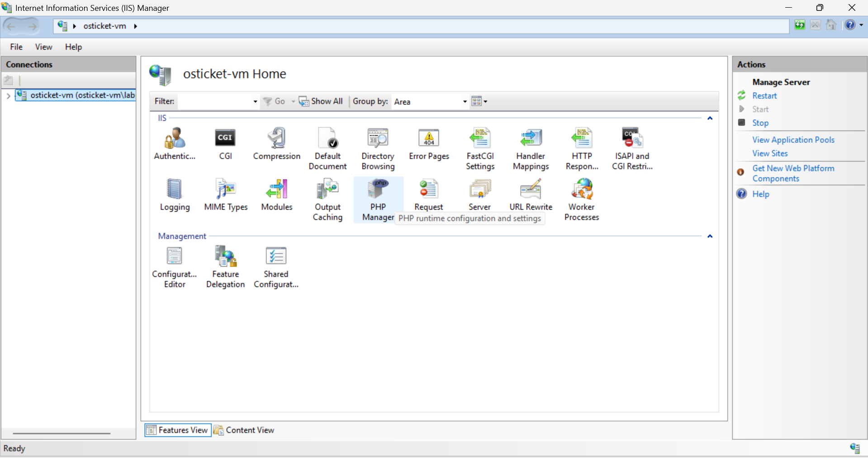
Task: Open the Configuration Editor
Action: [x=175, y=267]
